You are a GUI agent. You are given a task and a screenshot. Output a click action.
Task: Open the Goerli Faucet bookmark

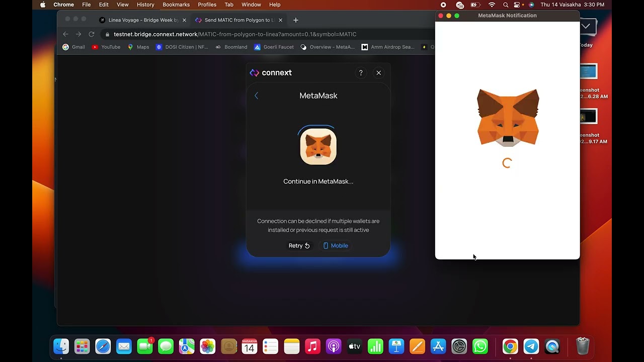[x=274, y=47]
